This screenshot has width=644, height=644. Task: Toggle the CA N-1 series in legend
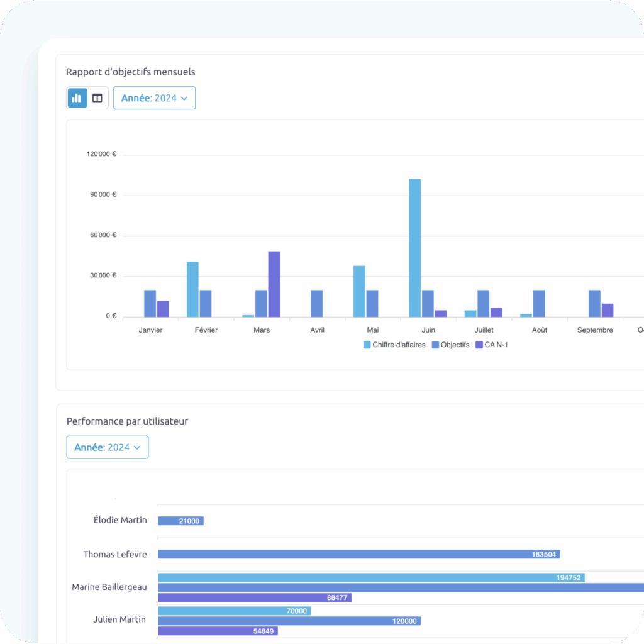[491, 345]
